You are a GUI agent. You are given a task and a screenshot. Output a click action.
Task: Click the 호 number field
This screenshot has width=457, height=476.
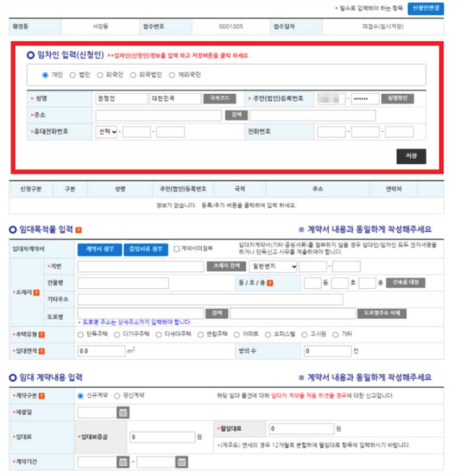(340, 283)
